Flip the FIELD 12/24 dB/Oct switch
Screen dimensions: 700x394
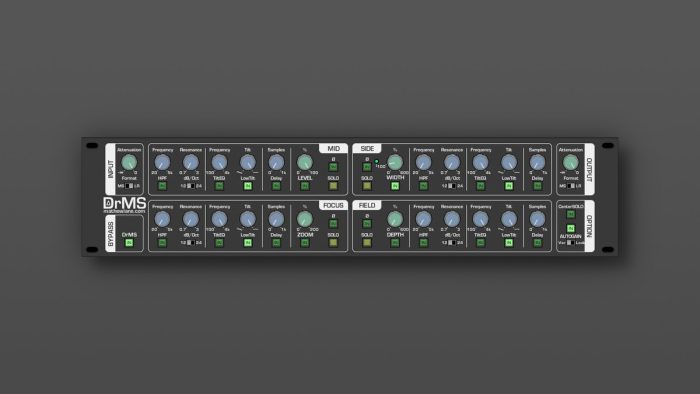coord(452,243)
